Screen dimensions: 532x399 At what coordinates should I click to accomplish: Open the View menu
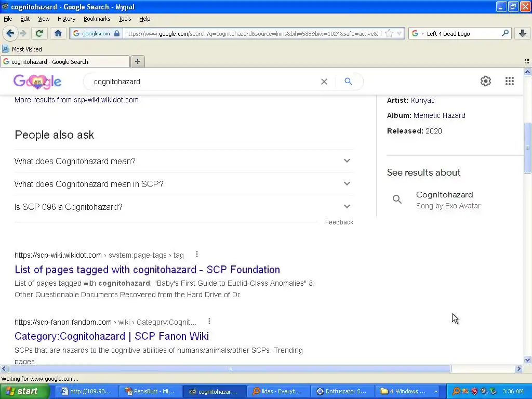click(44, 19)
